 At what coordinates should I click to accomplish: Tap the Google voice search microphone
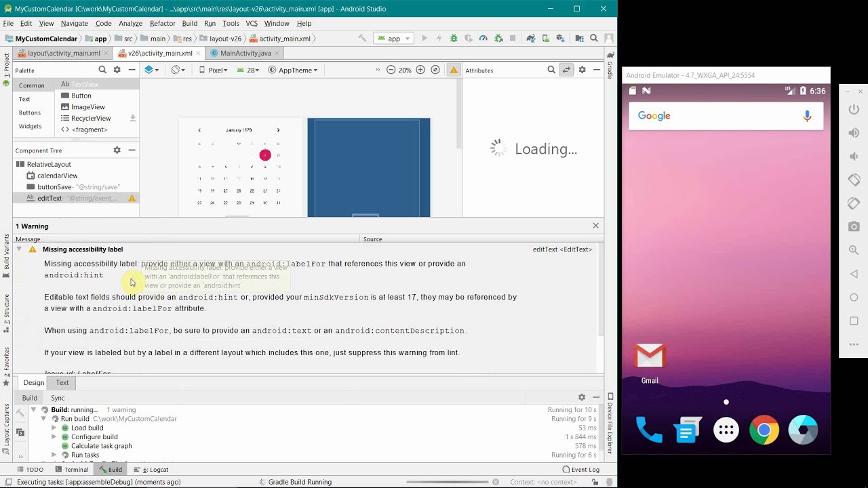(x=807, y=116)
